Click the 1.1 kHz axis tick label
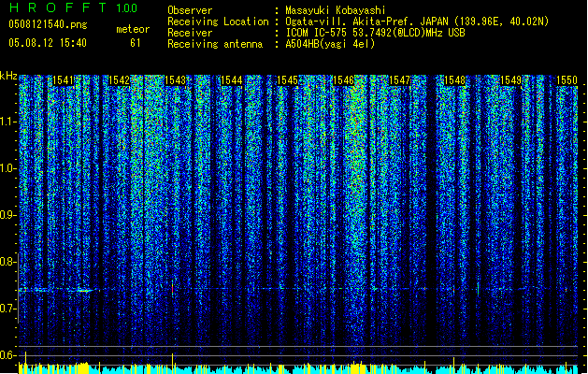 pos(8,122)
